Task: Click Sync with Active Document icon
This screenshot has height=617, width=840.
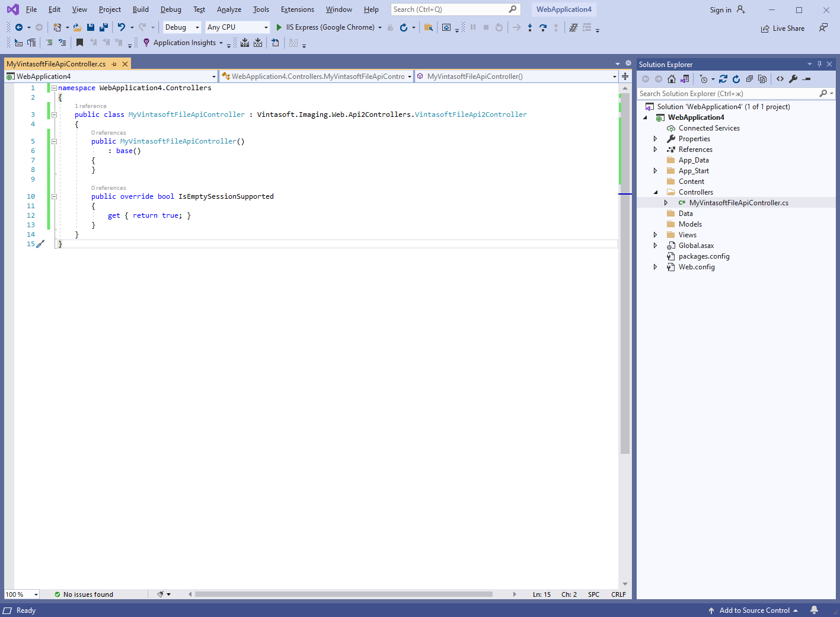Action: click(723, 79)
